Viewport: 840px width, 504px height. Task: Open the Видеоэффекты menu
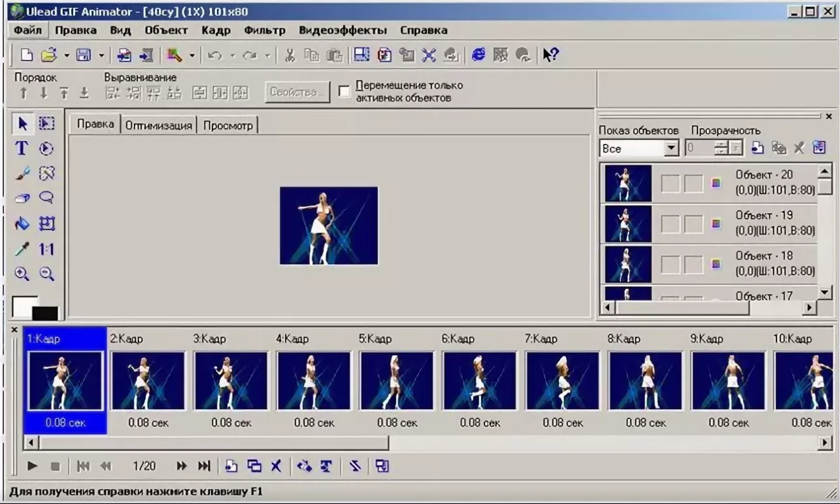(x=343, y=30)
